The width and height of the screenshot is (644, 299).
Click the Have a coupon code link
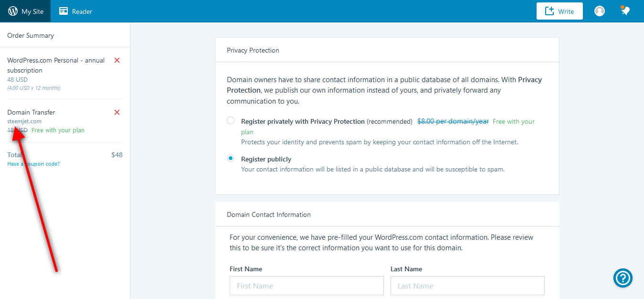[x=33, y=164]
